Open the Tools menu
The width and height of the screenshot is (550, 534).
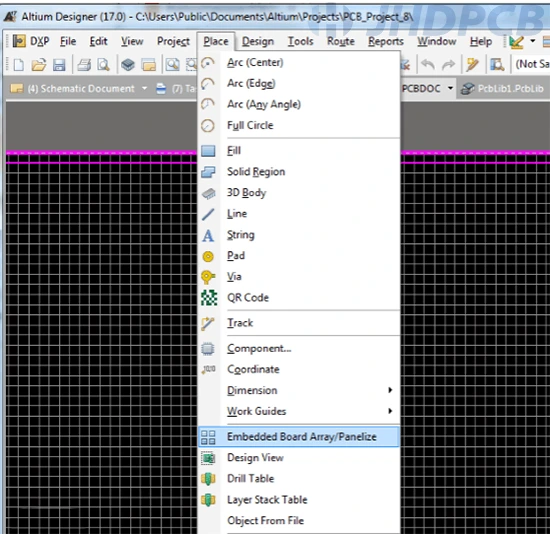coord(300,41)
